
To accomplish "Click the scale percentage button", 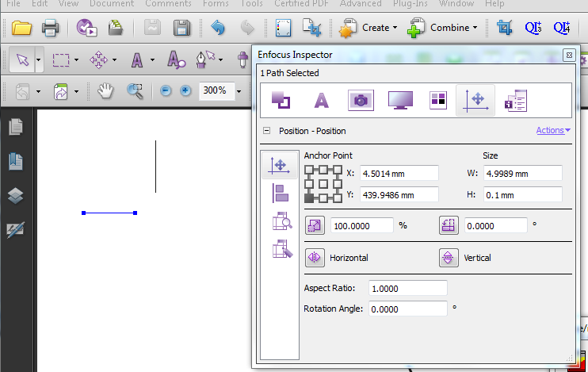I will (x=315, y=225).
